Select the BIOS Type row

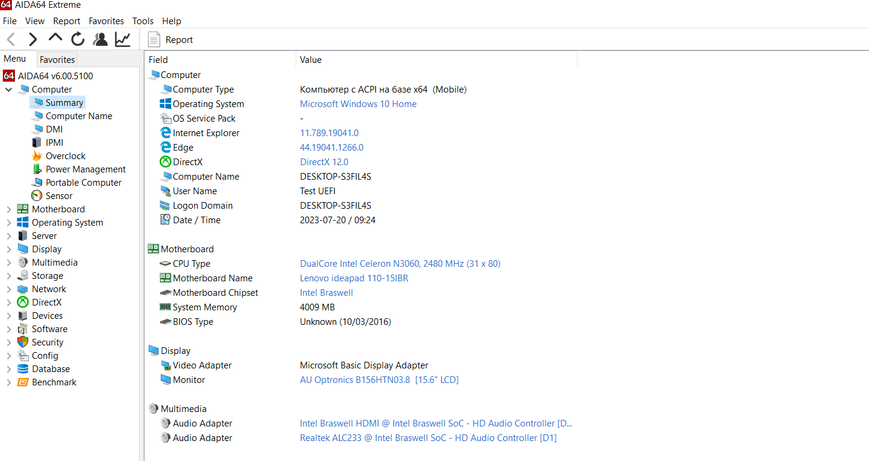pos(361,321)
